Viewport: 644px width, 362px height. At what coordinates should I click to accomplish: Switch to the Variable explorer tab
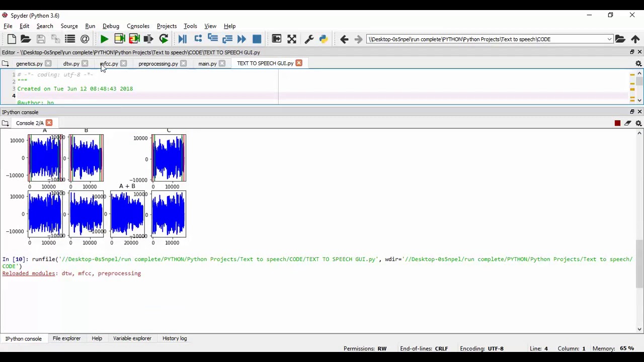(x=132, y=338)
